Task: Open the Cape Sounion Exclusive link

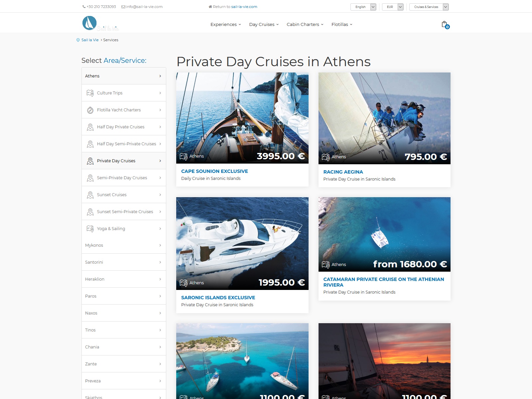Action: (214, 171)
